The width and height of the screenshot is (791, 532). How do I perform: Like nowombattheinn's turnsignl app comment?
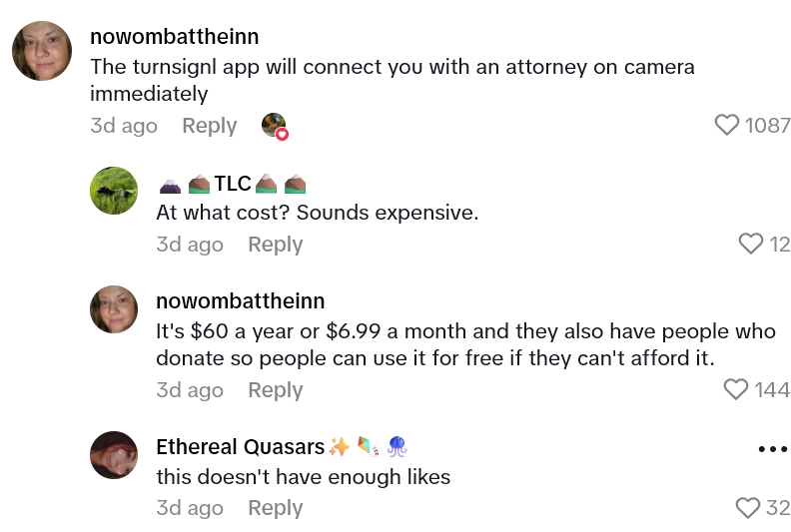727,126
